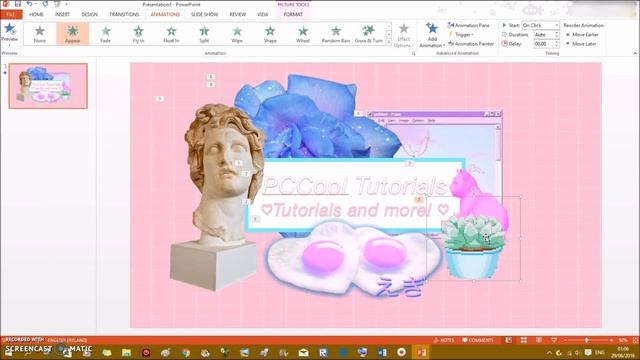Switch to Slide Sorter view icon
The height and width of the screenshot is (360, 640).
tap(524, 340)
